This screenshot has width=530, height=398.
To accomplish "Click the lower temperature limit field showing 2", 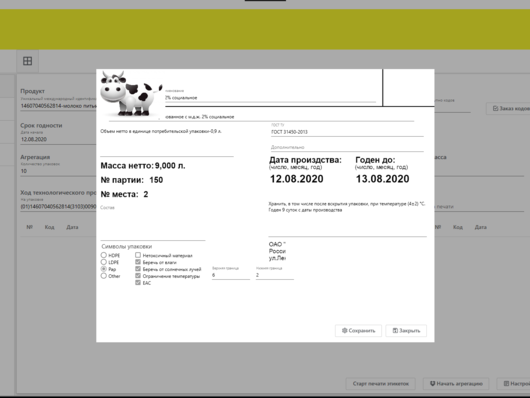I will [275, 275].
